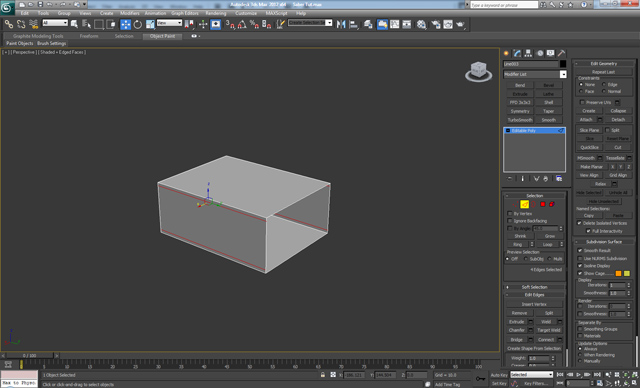Click the Chamfer button

pyautogui.click(x=517, y=330)
